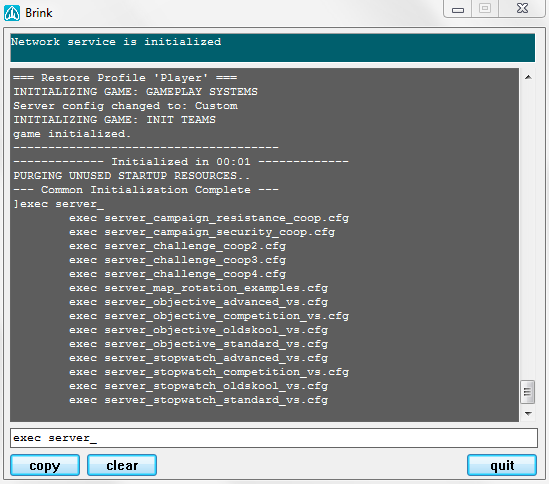Click the server_campaign_security_coop.cfg line
Screen dimensions: 549x484
202,232
